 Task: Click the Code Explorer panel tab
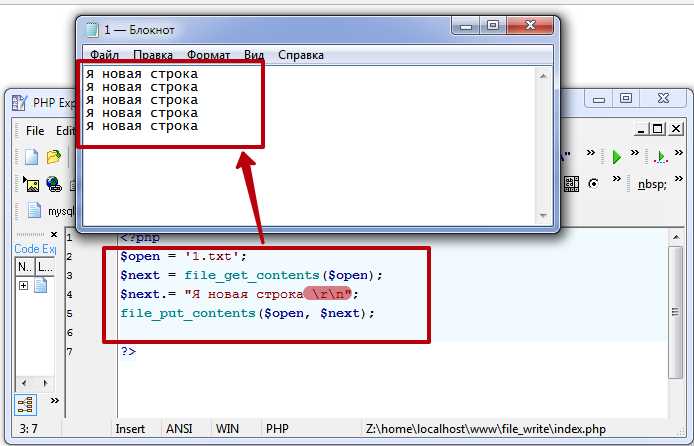35,249
